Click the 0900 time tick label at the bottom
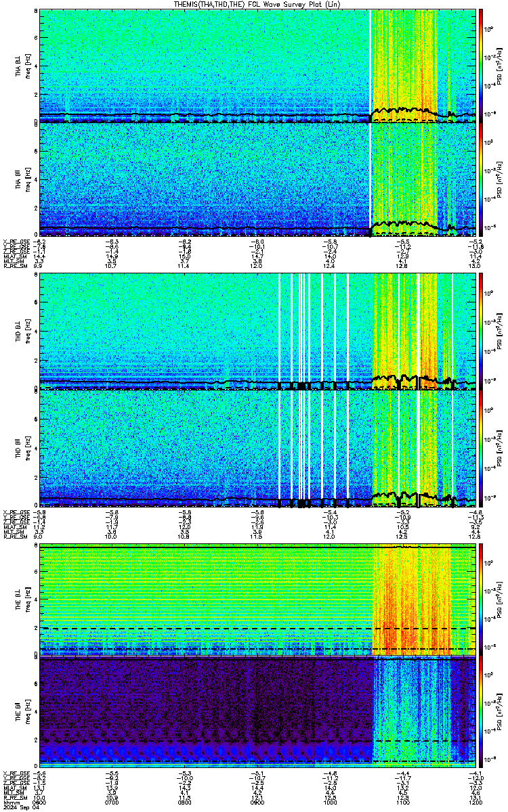The image size is (508, 812). (x=258, y=802)
